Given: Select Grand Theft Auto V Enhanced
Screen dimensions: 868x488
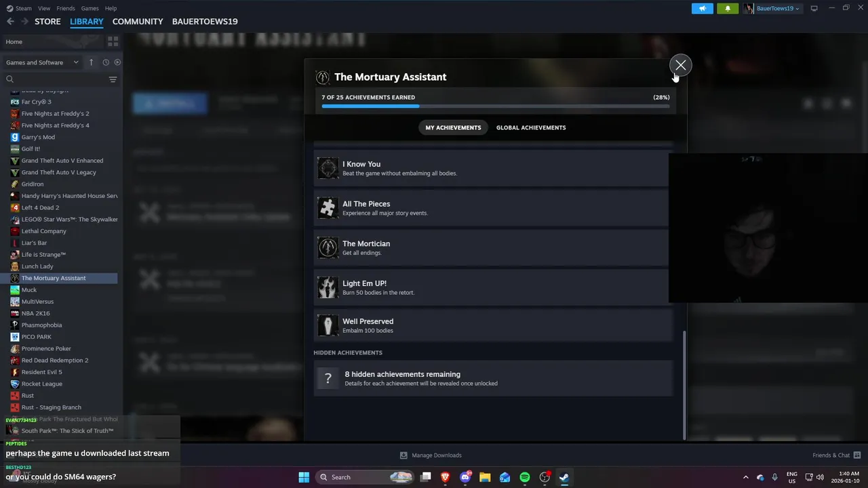Looking at the screenshot, I should tap(57, 161).
